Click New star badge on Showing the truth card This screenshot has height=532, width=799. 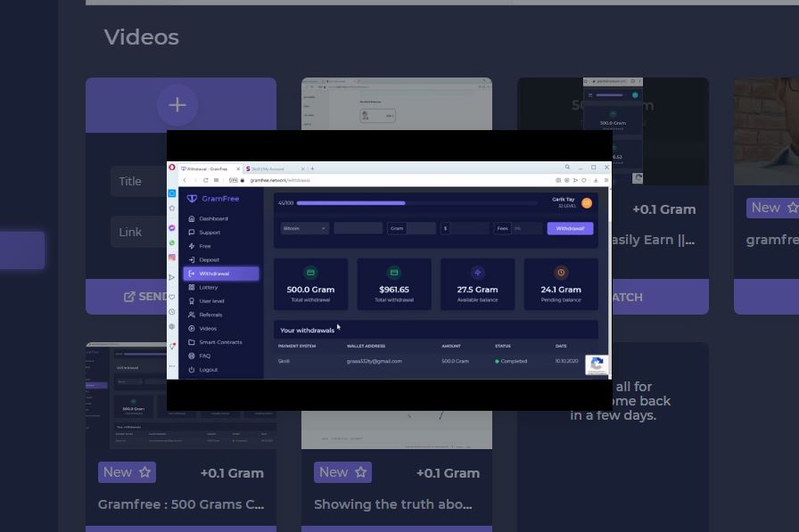point(343,472)
